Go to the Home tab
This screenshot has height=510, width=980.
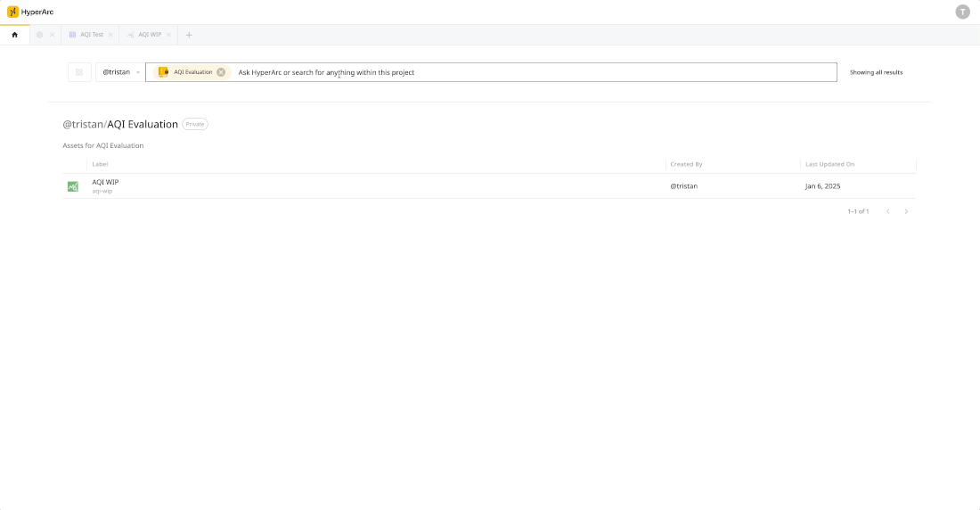(x=15, y=35)
